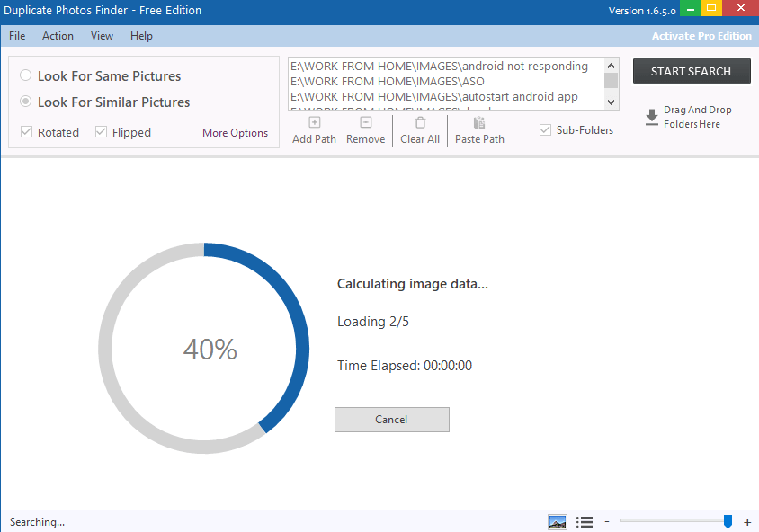Viewport: 759px width, 532px height.
Task: Open the Help menu
Action: point(141,36)
